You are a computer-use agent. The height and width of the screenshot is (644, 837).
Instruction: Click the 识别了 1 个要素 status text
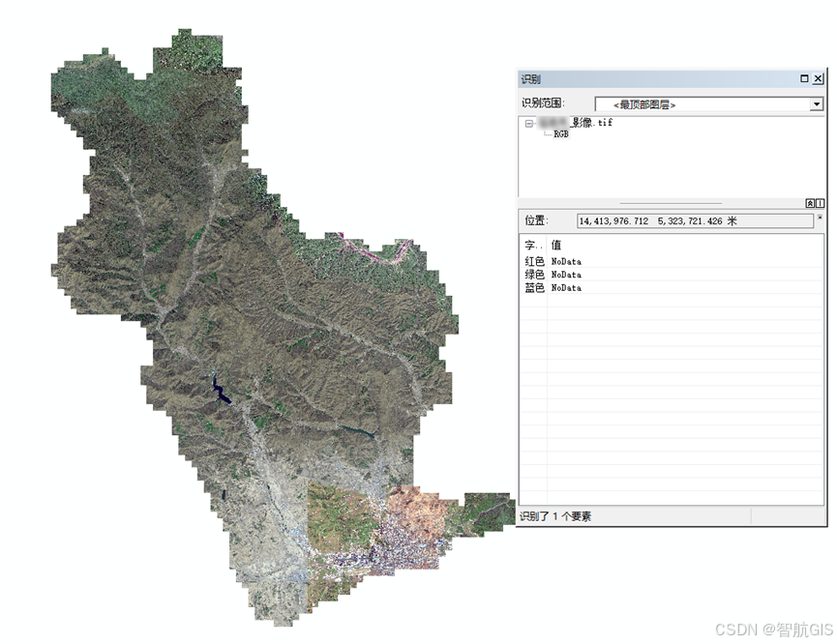[555, 516]
